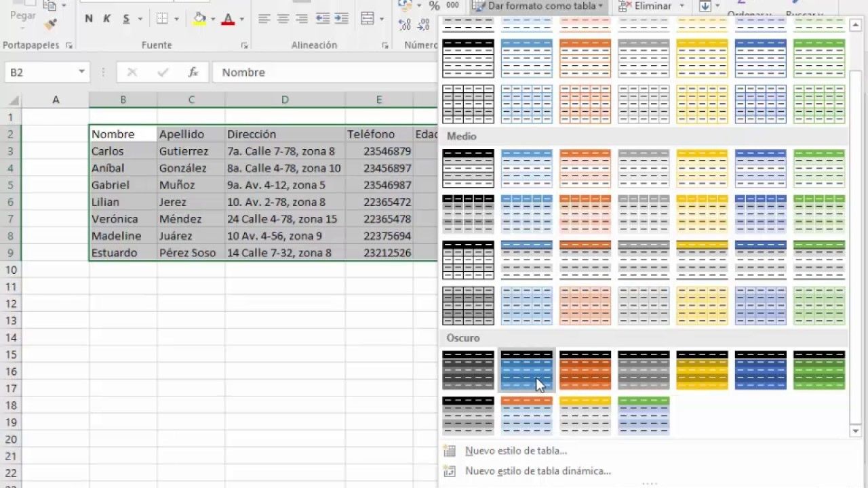Expand the borders dropdown arrow
Screen dimensions: 868x488
coord(176,19)
